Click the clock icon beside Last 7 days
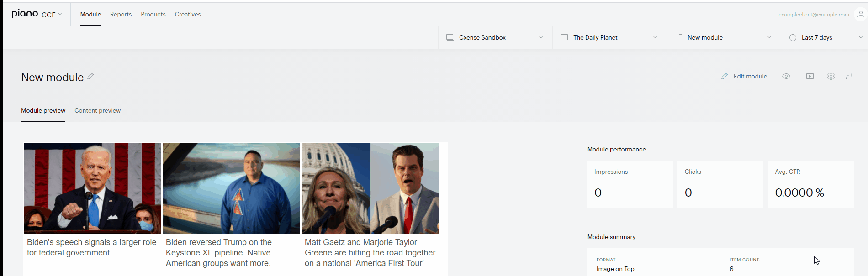Screen dimensions: 868x276 tap(793, 37)
